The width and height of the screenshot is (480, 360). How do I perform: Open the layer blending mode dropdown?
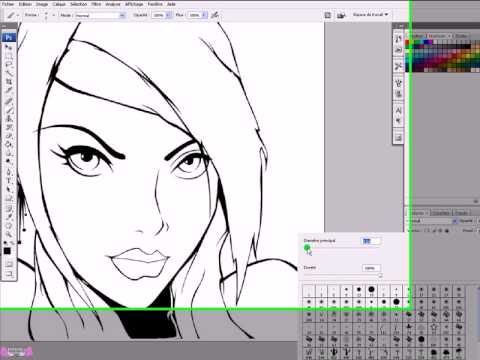pos(432,221)
